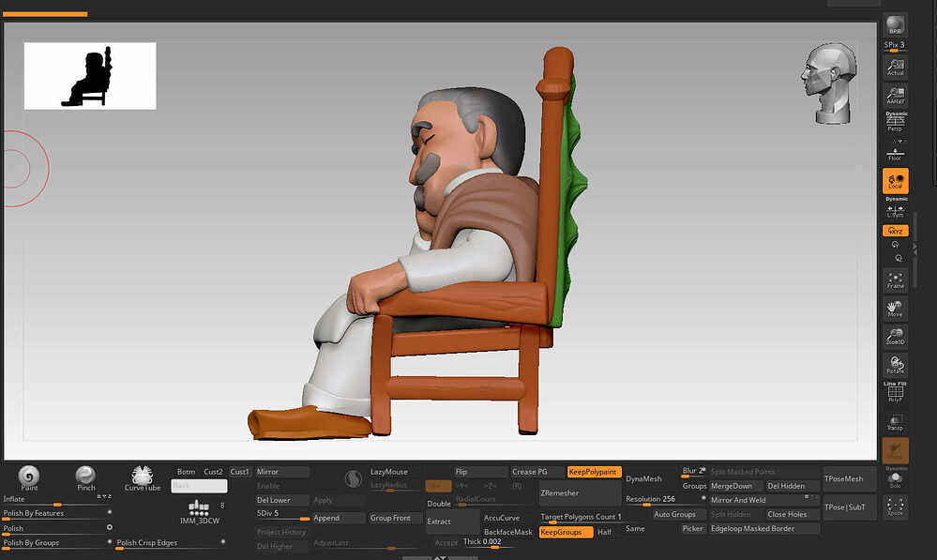
Task: Toggle L.Sym local symmetry
Action: pos(895,209)
